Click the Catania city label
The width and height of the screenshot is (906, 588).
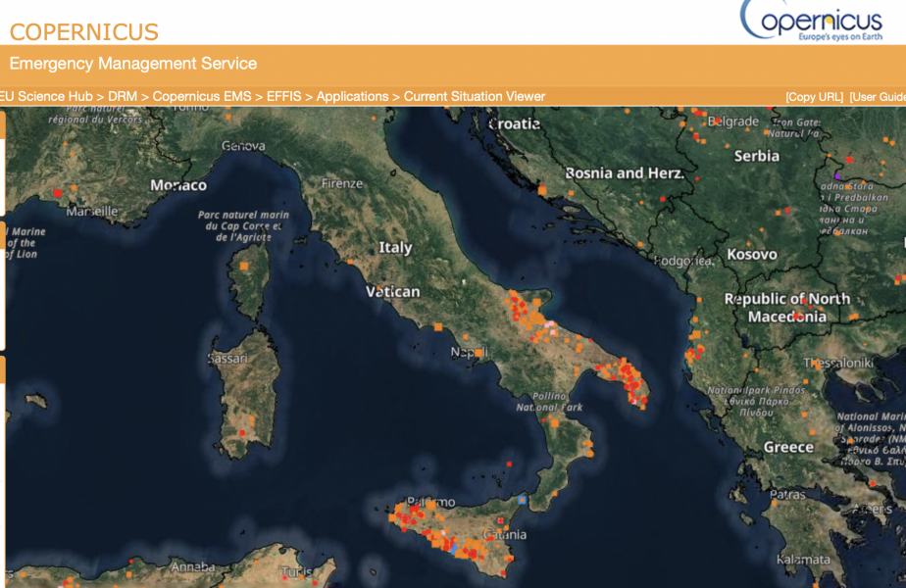[x=505, y=535]
